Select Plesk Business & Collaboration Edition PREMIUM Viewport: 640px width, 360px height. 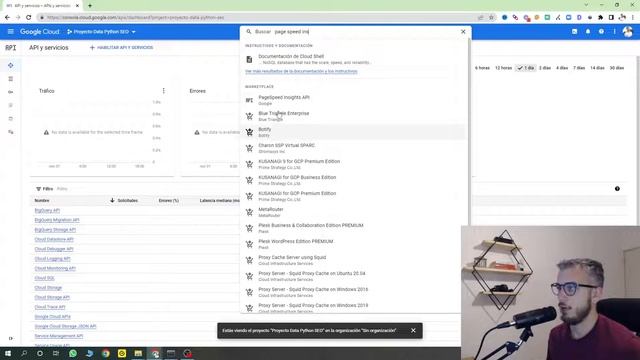(354, 228)
